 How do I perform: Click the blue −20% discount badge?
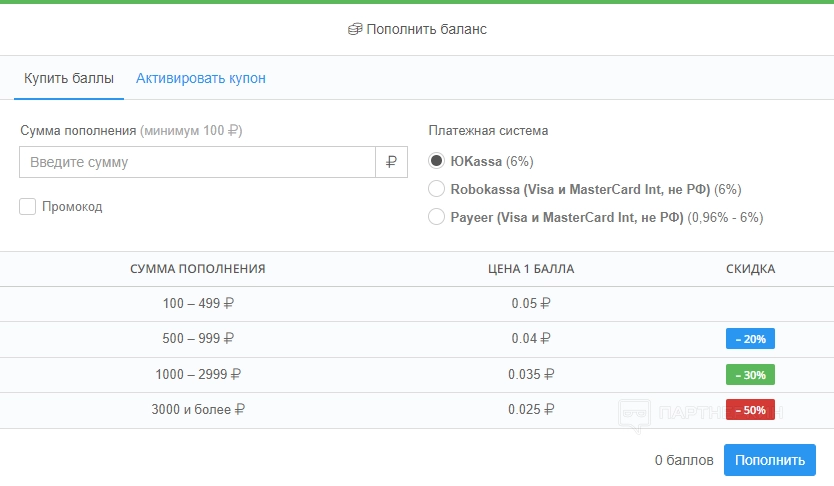[x=750, y=339]
